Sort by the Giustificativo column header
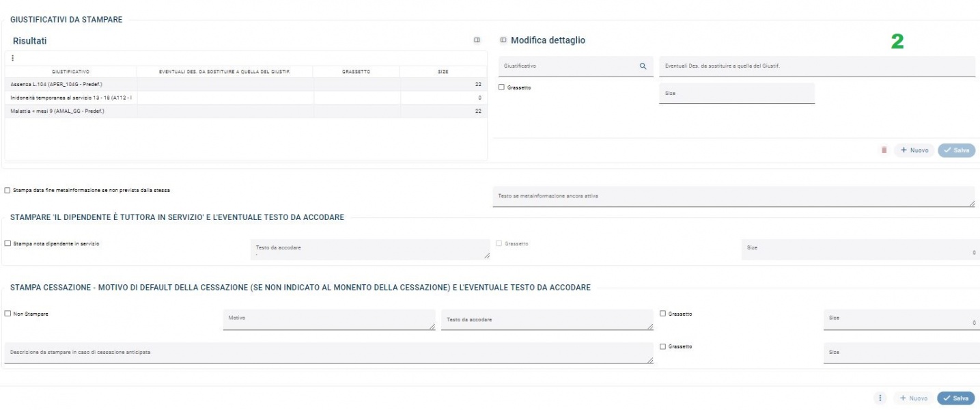Image resolution: width=980 pixels, height=410 pixels. [x=70, y=71]
